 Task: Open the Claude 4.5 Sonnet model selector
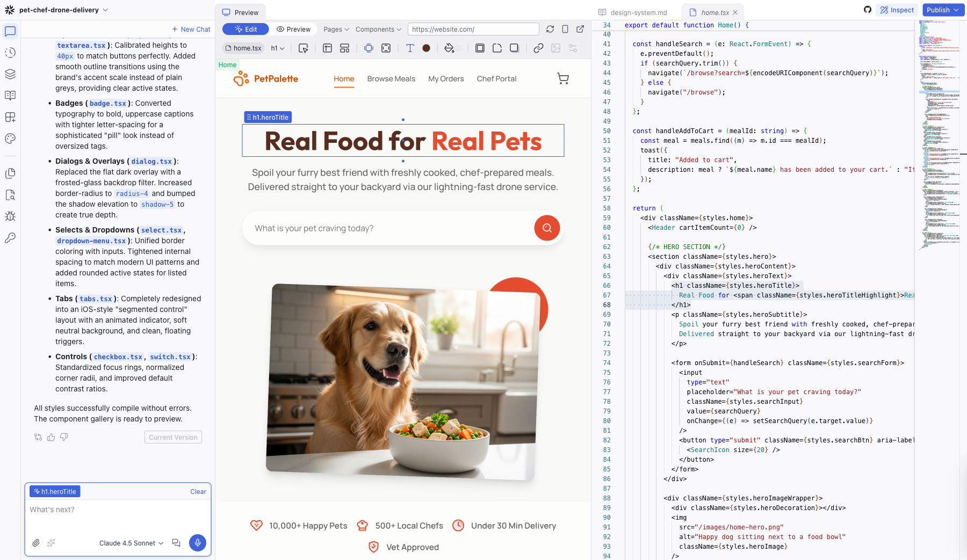(x=131, y=543)
